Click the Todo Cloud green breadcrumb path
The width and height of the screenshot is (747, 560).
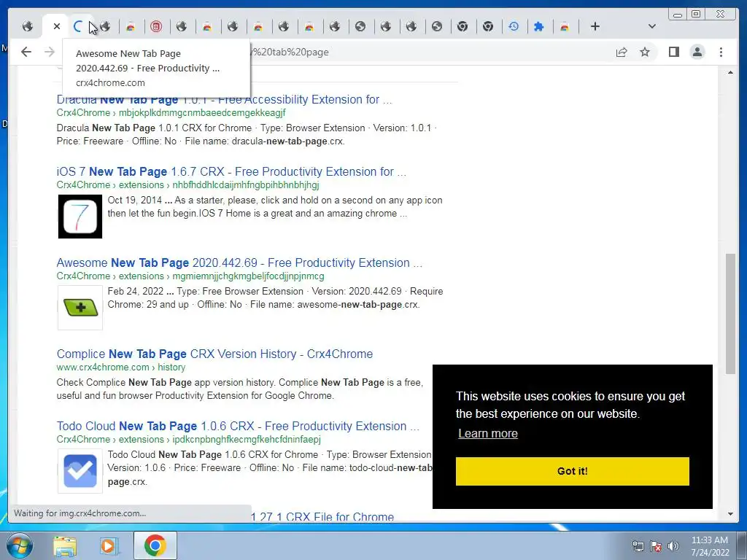click(x=189, y=440)
